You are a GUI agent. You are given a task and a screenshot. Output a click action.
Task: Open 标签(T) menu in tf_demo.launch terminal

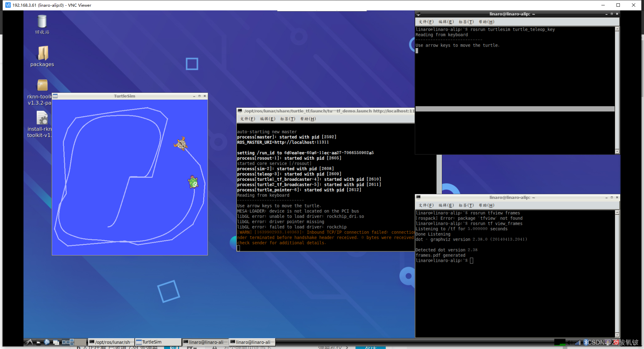click(x=288, y=119)
